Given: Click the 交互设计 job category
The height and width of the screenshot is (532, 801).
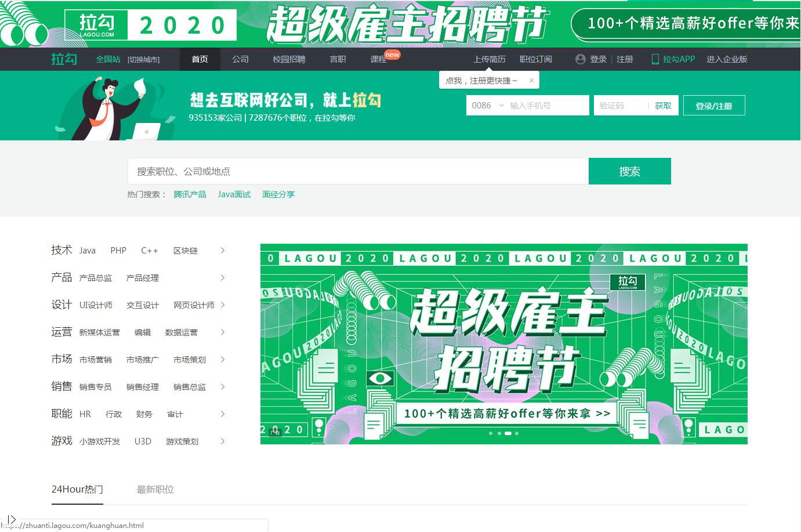Looking at the screenshot, I should (143, 305).
